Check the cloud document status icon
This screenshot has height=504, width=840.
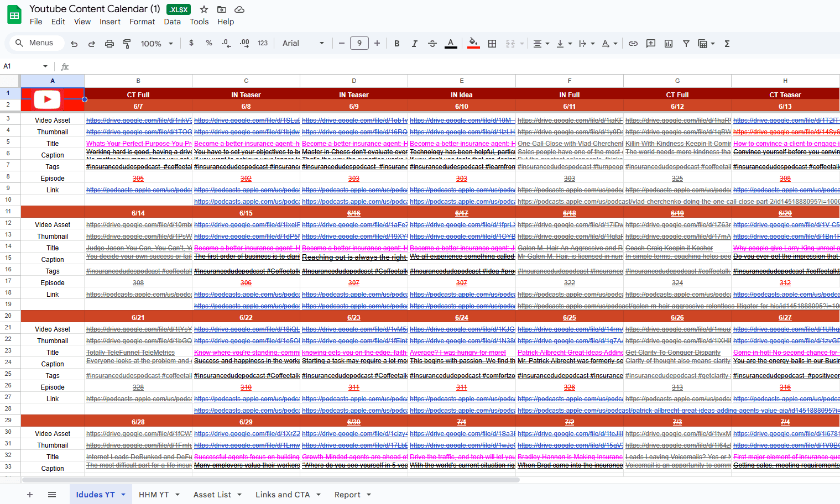(x=239, y=9)
